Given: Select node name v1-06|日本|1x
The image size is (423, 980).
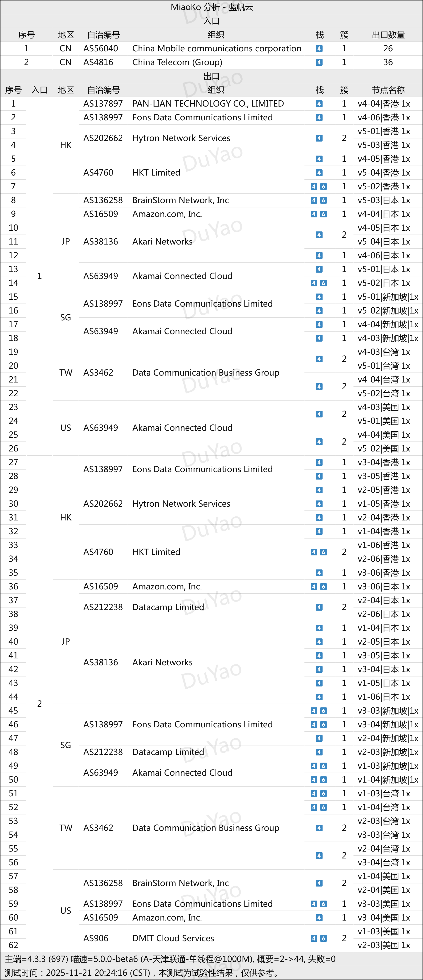Looking at the screenshot, I should click(x=383, y=697).
